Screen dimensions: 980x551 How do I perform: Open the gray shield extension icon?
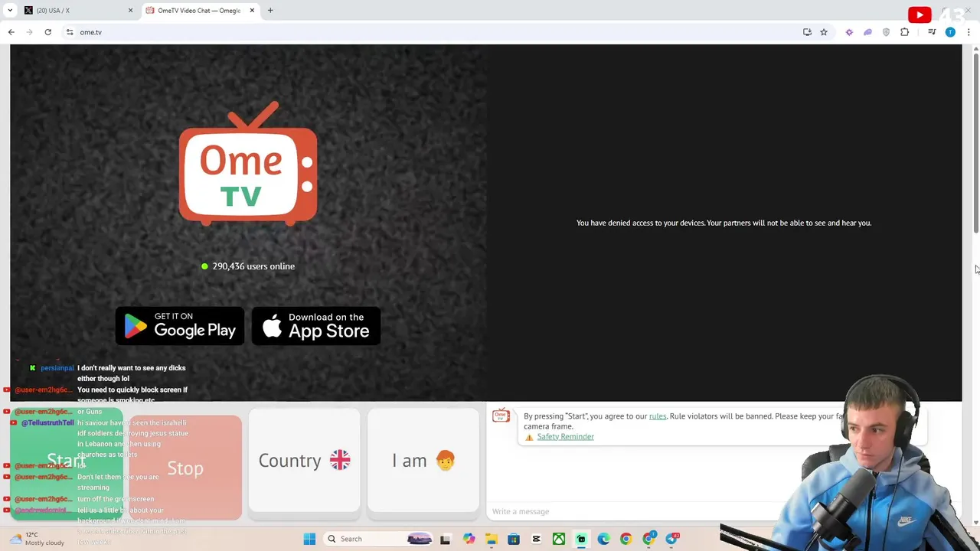point(886,32)
